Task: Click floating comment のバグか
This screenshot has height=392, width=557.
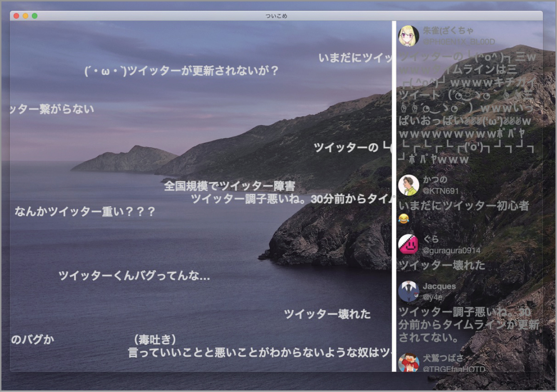Action: pyautogui.click(x=32, y=340)
